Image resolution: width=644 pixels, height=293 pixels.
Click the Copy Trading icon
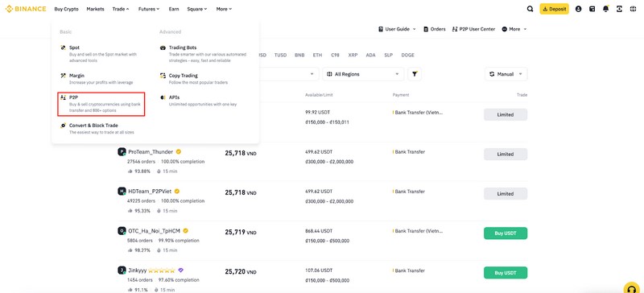pos(163,76)
